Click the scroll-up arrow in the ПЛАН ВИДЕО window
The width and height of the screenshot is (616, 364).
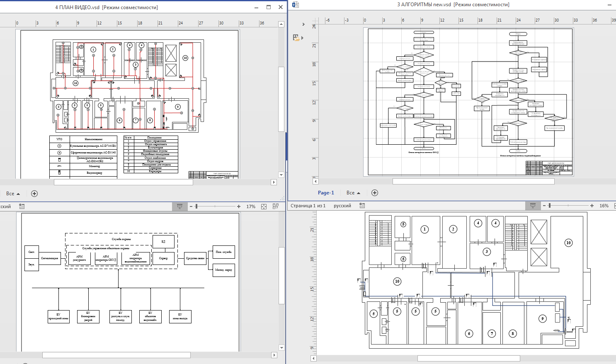pyautogui.click(x=281, y=24)
